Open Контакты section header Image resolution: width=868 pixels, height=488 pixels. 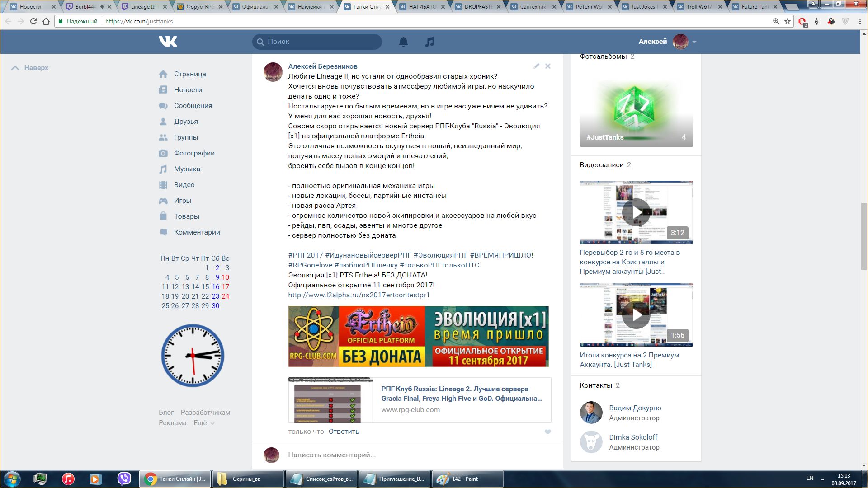point(596,385)
